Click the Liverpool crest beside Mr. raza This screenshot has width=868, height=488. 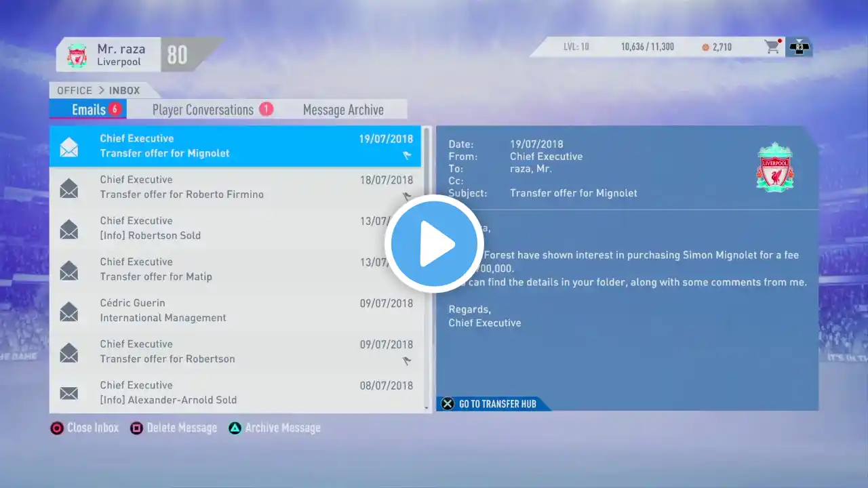click(x=77, y=55)
